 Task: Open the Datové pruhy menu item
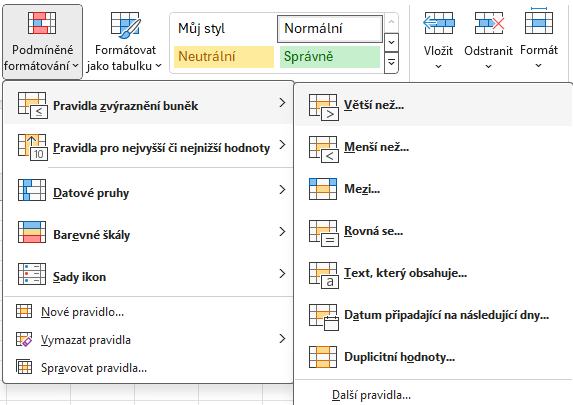click(148, 190)
